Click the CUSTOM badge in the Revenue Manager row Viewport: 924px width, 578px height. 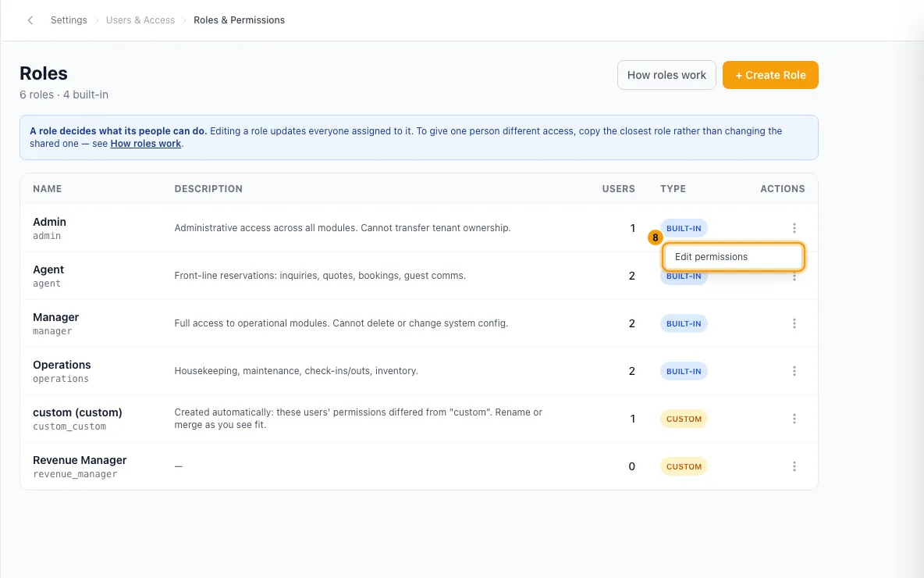click(684, 467)
